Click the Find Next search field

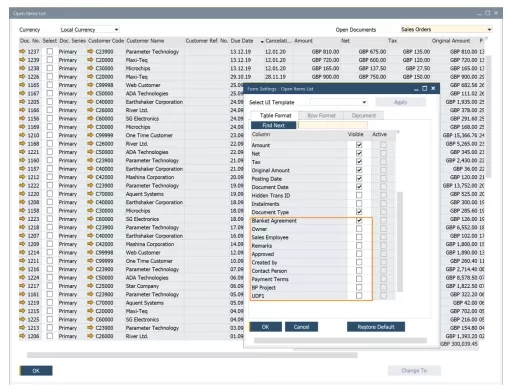pos(333,125)
